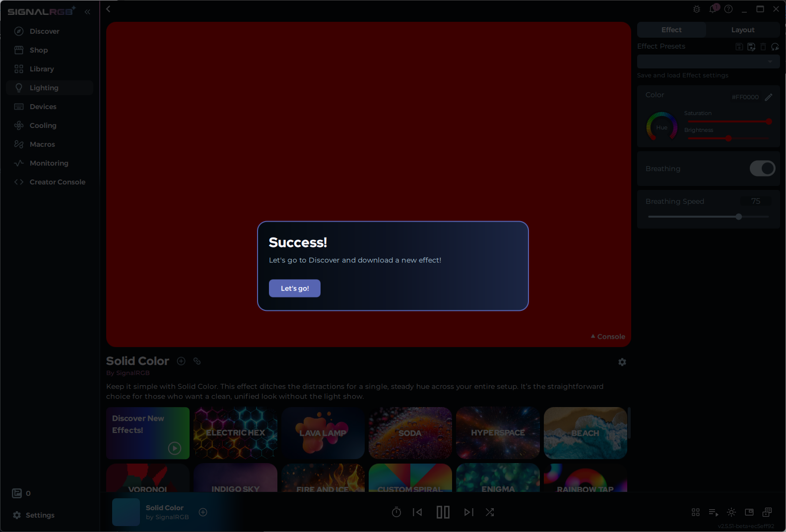The image size is (786, 532).
Task: Select the Enigma effect thumbnail
Action: click(x=498, y=478)
